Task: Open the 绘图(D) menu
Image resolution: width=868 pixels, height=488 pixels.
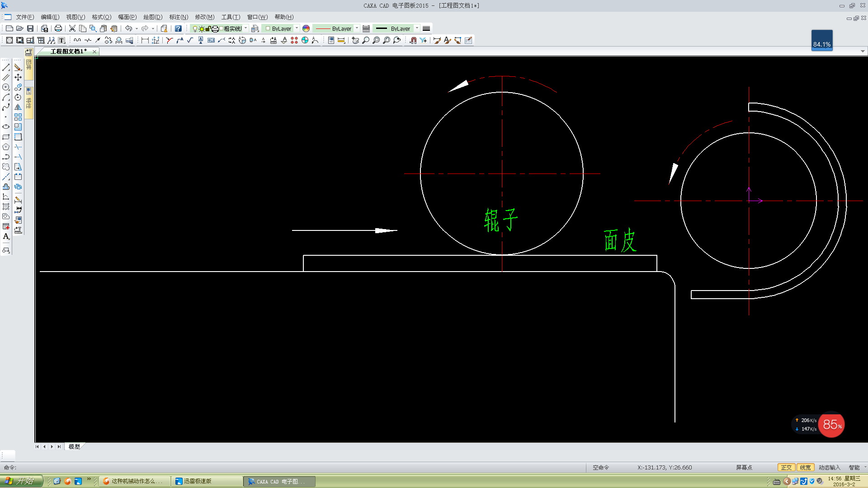Action: tap(153, 17)
